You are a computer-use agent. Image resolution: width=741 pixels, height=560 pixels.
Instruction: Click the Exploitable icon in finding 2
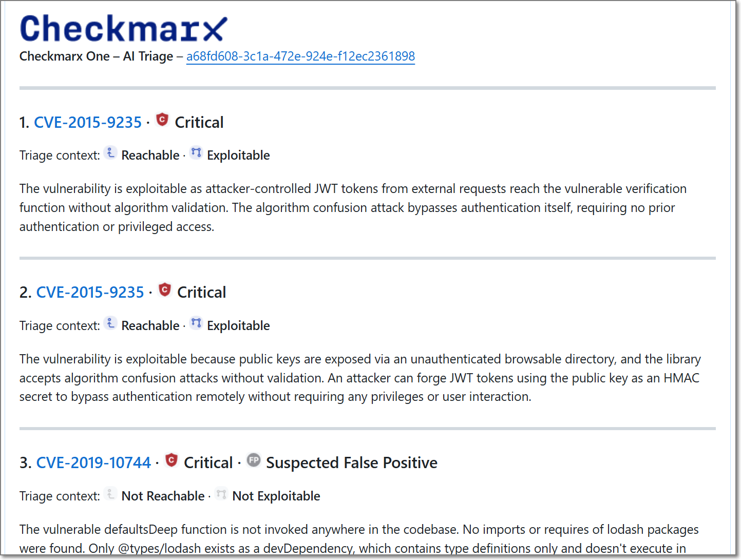tap(196, 323)
